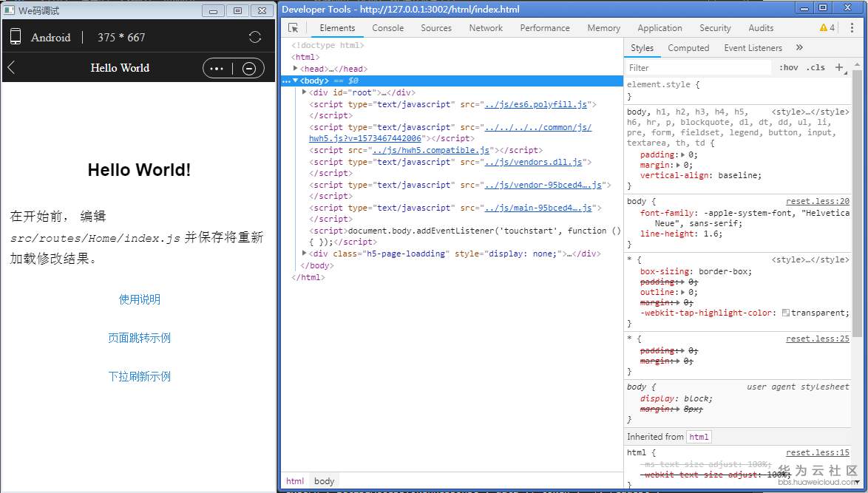
Task: Minimize the Developer Tools window
Action: pyautogui.click(x=804, y=8)
